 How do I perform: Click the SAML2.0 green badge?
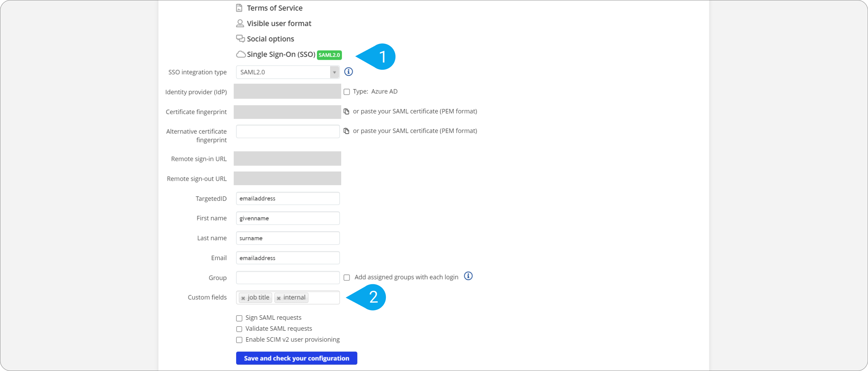329,55
